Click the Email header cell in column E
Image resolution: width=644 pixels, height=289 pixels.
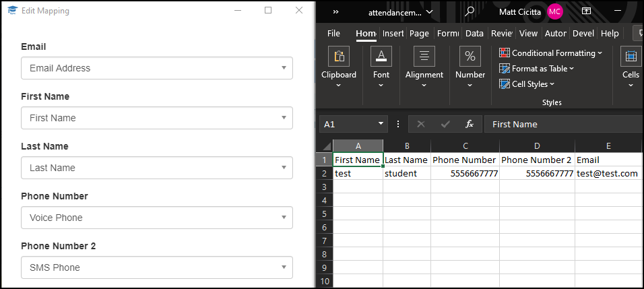[608, 160]
